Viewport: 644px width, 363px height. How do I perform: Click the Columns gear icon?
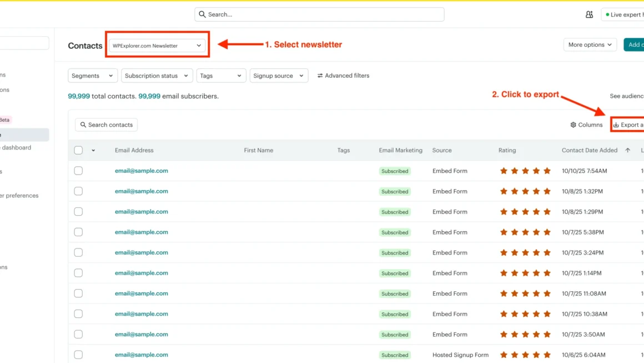coord(573,125)
